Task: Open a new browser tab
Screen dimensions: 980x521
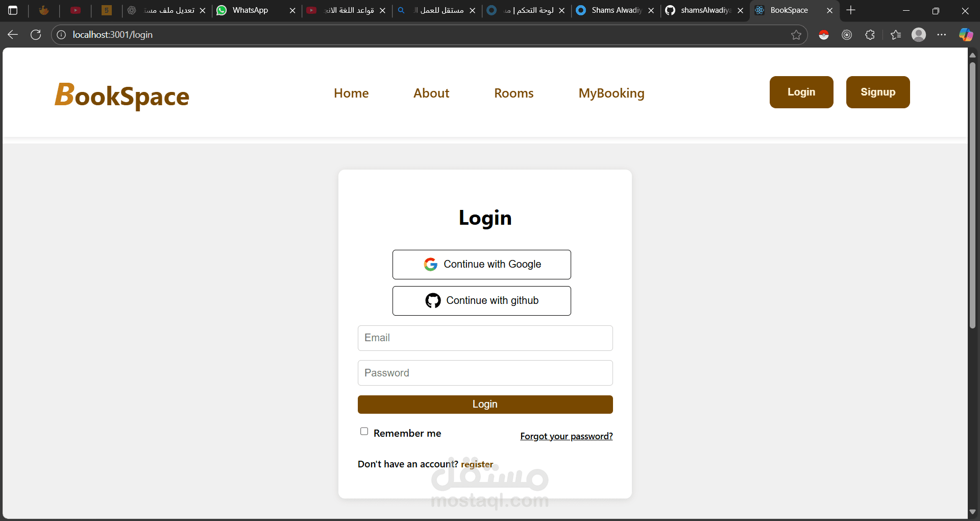Action: coord(851,10)
